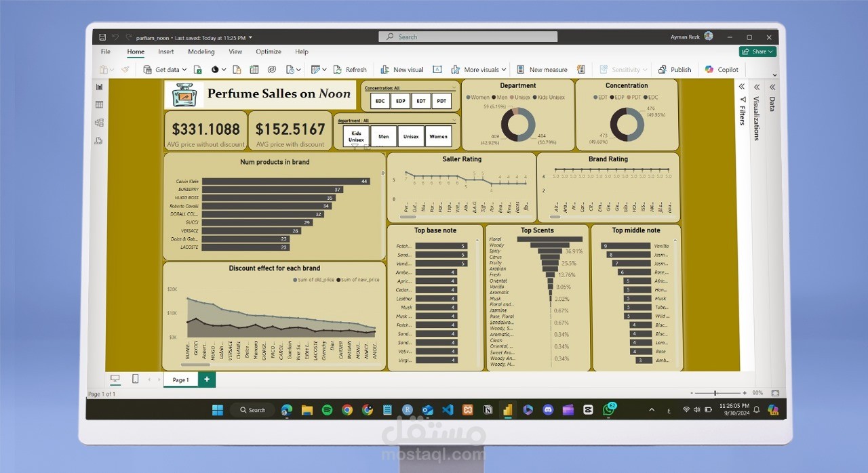Click the Enter data table icon
This screenshot has width=868, height=473.
click(x=254, y=69)
